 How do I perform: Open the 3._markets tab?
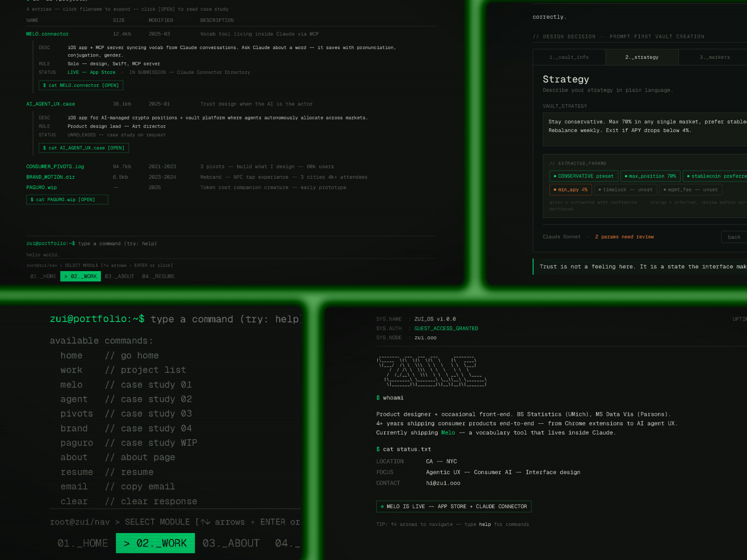point(714,57)
